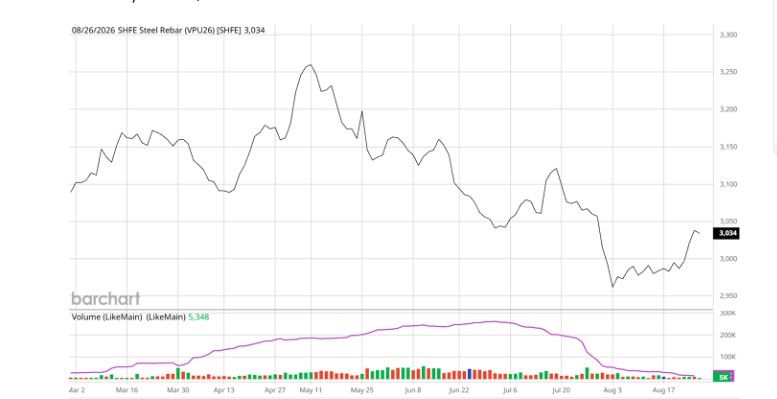777x399 pixels.
Task: Click the price line peak near May 11
Action: coord(310,64)
